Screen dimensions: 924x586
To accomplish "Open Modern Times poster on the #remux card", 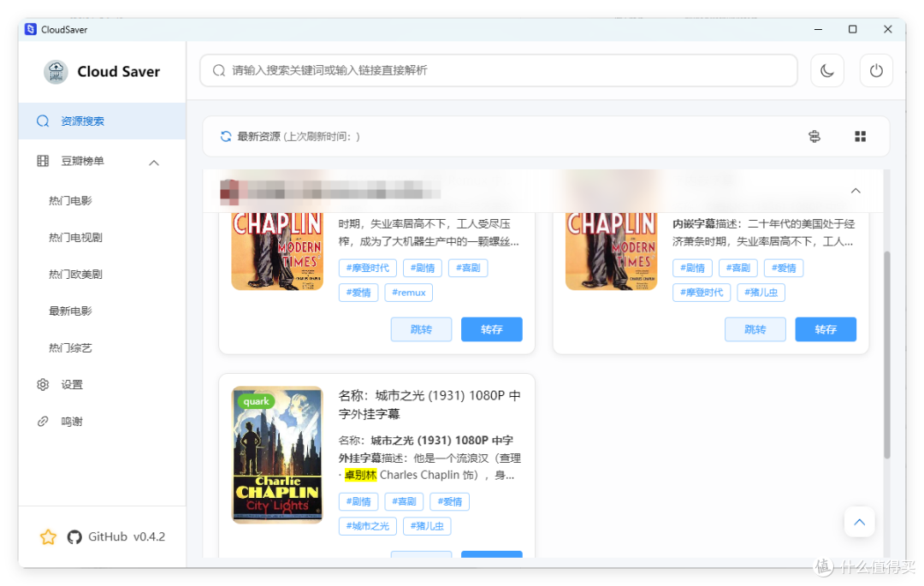I will (x=277, y=252).
